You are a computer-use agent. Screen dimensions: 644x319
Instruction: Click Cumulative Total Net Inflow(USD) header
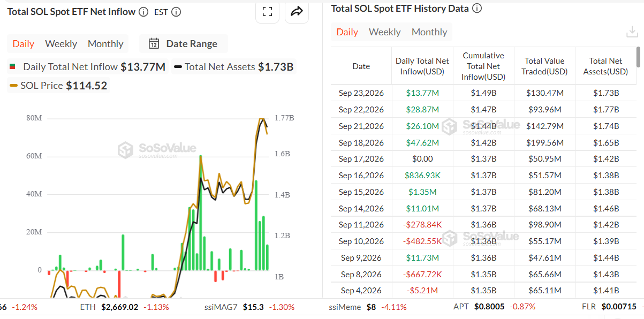483,66
